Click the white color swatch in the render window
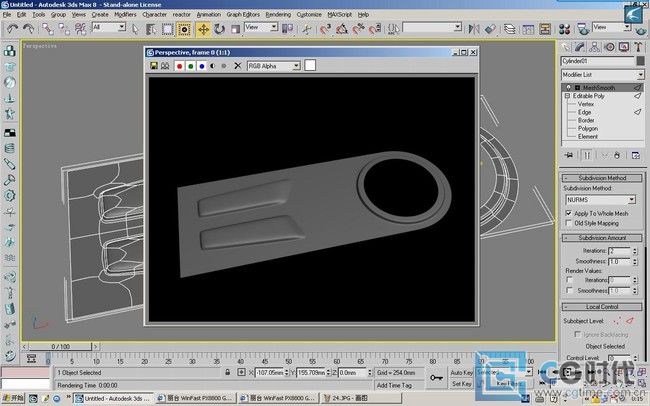This screenshot has height=406, width=650. pyautogui.click(x=310, y=65)
